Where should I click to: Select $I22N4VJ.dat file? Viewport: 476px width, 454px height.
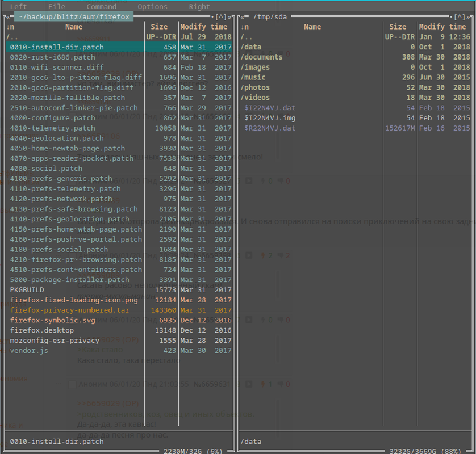pyautogui.click(x=355, y=108)
